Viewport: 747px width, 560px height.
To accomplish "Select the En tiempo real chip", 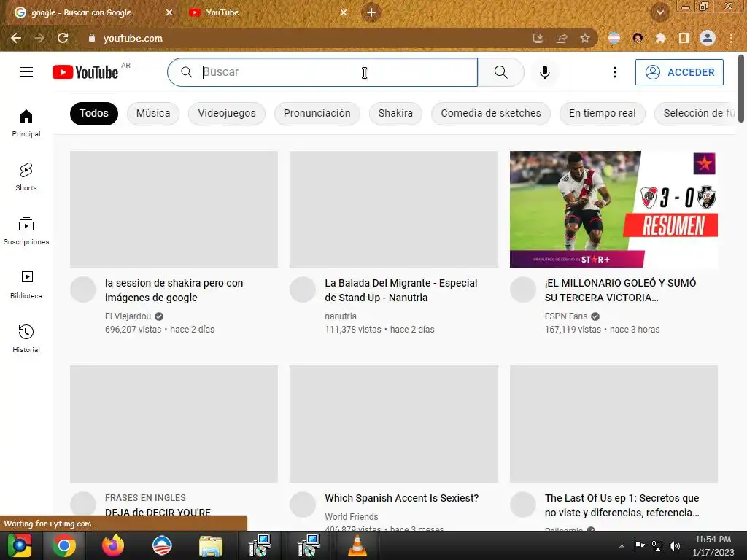I will tap(602, 113).
